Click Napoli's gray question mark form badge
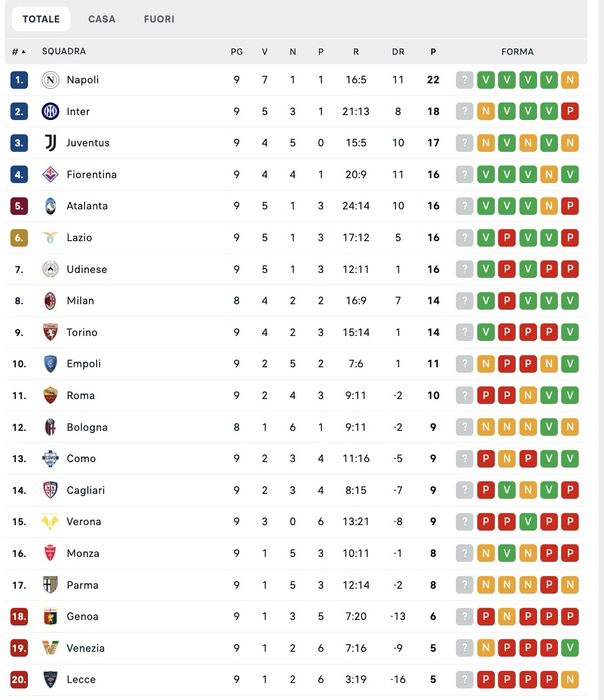604x700 pixels. [x=465, y=80]
